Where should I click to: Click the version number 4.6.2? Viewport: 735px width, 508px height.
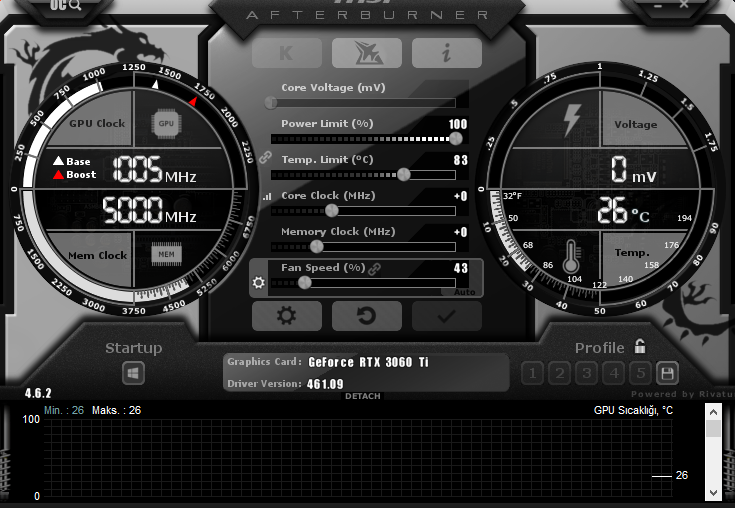[38, 393]
